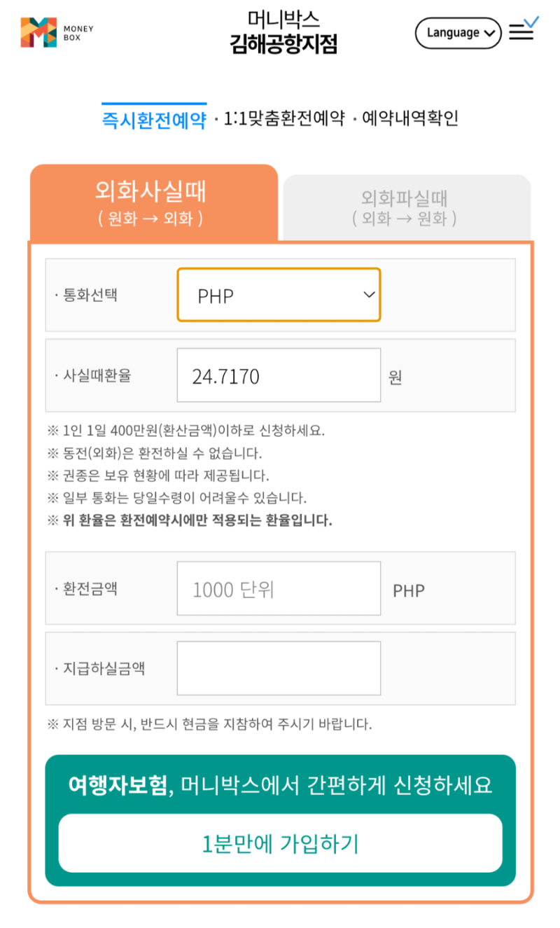This screenshot has width=560, height=928.
Task: Click the 1분만에 가입하기 button
Action: (279, 843)
